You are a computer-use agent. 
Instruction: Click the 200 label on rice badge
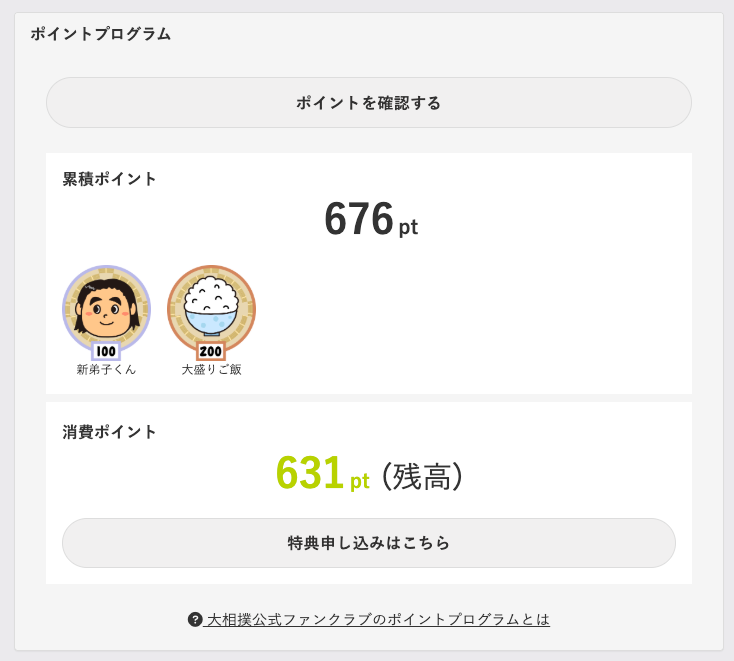(211, 351)
